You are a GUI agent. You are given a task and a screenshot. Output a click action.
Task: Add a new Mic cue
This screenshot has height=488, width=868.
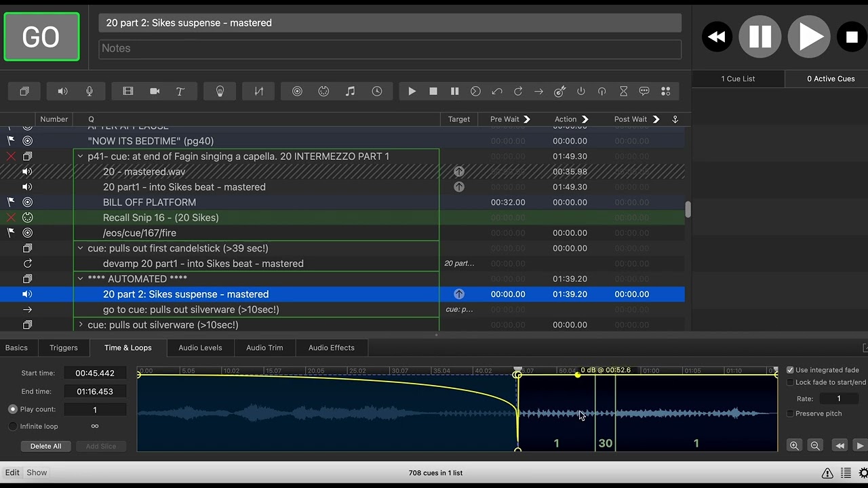tap(89, 91)
